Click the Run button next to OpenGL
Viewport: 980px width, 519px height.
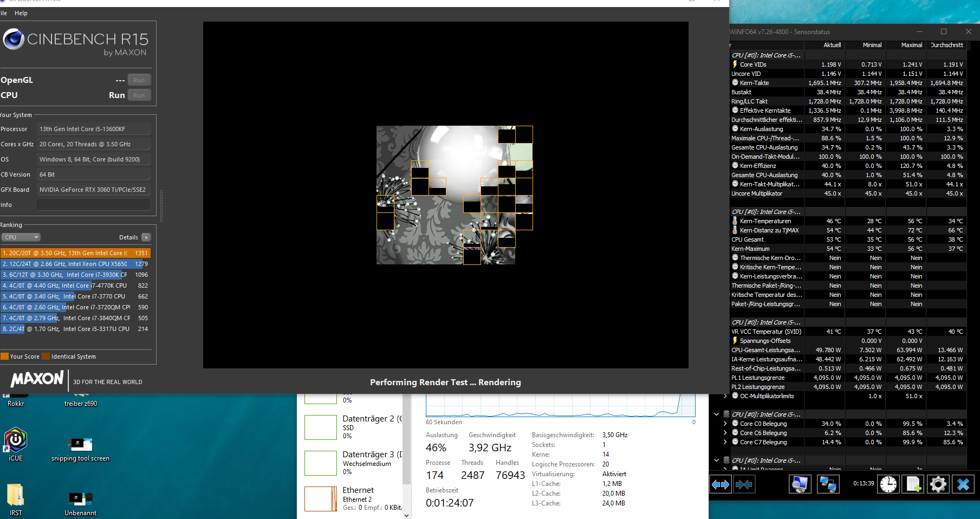(139, 80)
